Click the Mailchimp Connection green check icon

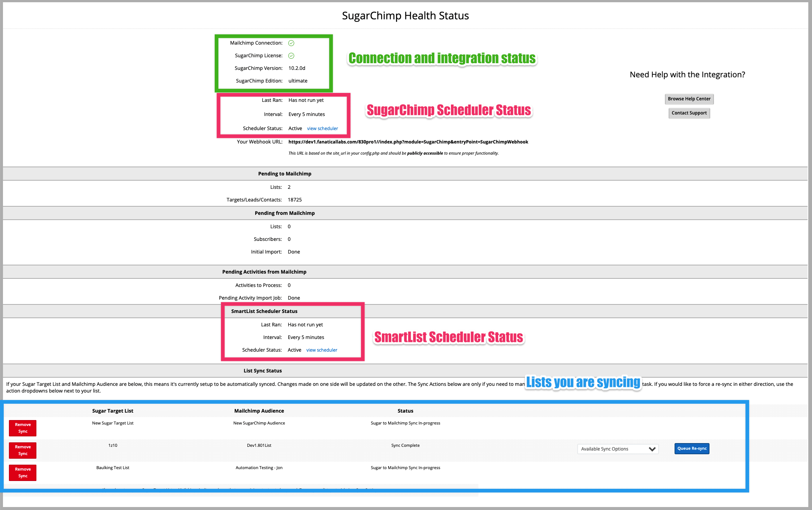point(291,43)
